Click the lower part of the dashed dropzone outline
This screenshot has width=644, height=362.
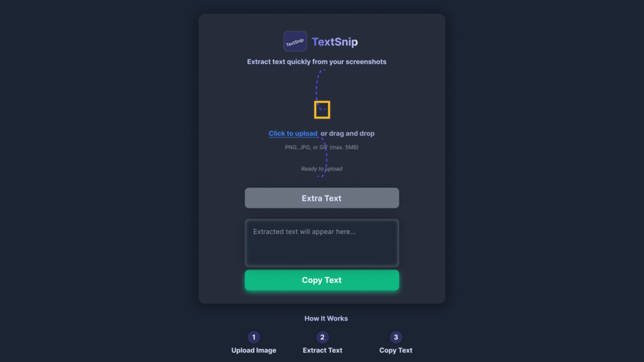click(x=326, y=158)
